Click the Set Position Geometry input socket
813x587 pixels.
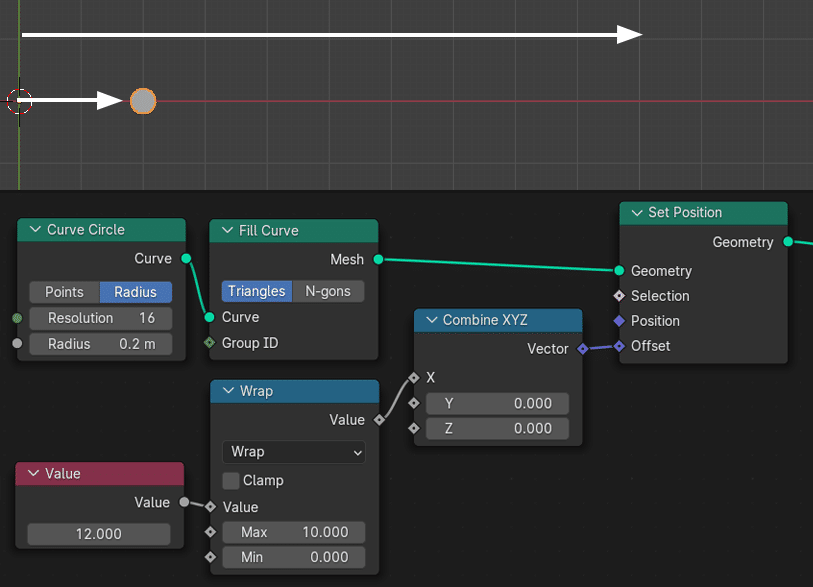click(x=619, y=270)
